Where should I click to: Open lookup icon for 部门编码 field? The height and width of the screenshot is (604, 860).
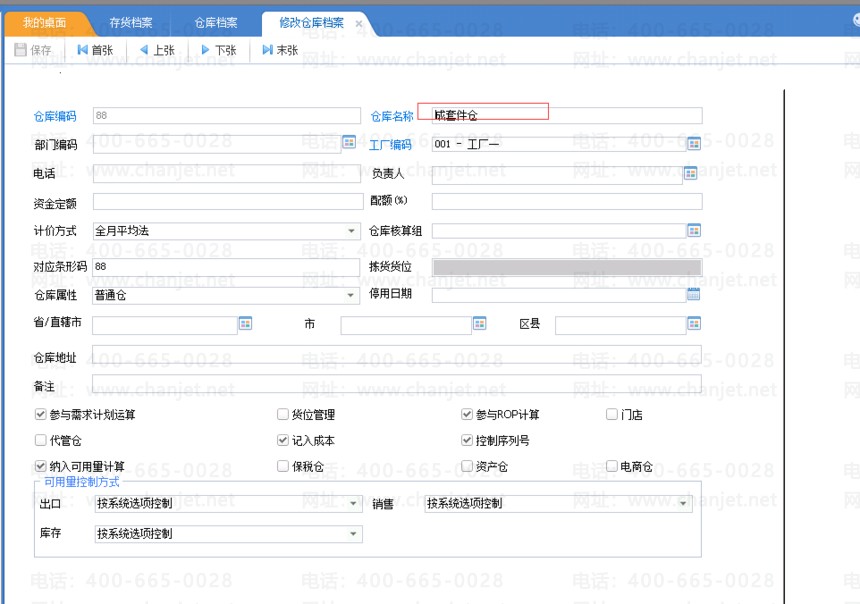[x=349, y=142]
